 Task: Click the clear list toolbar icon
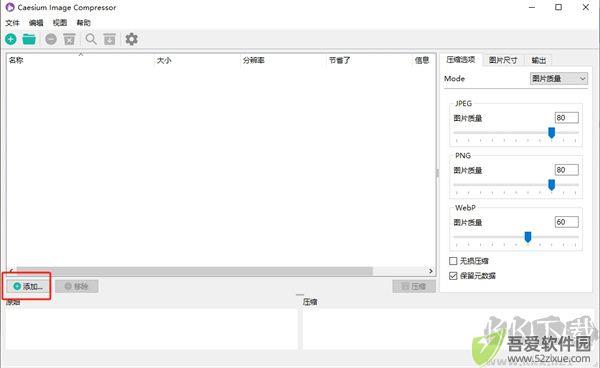click(69, 39)
